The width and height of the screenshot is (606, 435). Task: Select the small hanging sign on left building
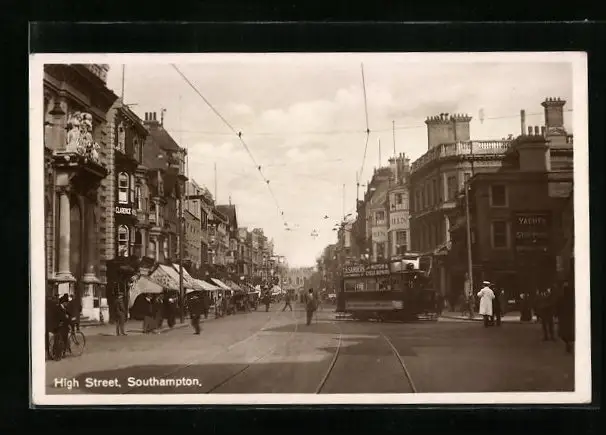click(x=124, y=211)
